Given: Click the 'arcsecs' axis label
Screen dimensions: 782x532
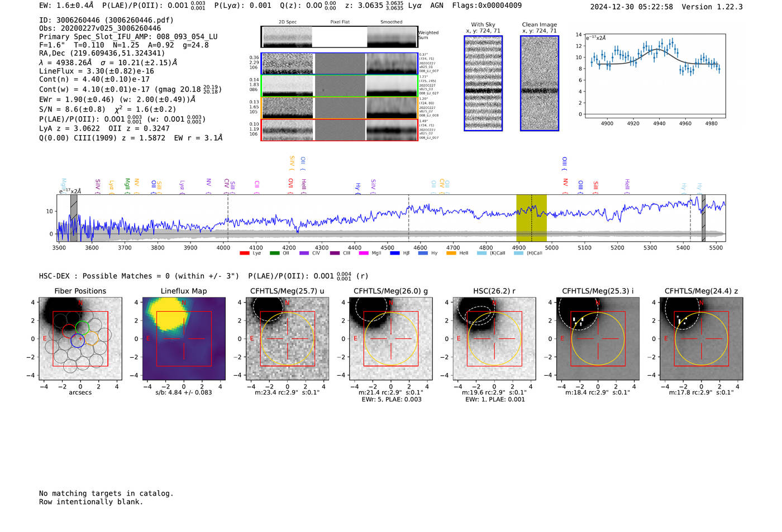Looking at the screenshot, I should [80, 392].
